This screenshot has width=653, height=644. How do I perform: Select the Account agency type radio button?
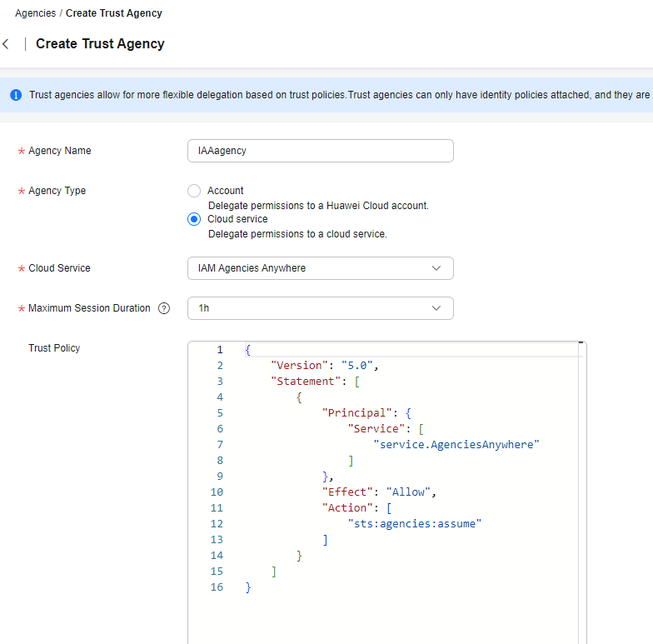pos(194,191)
